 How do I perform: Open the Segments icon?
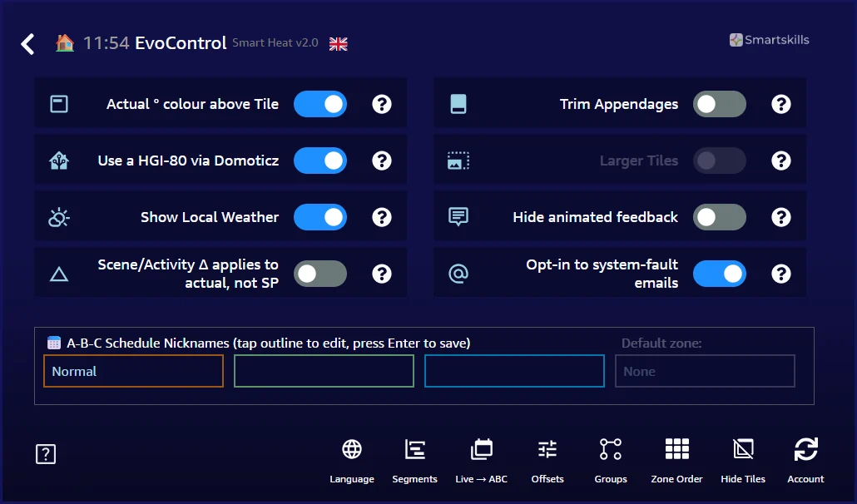coord(414,450)
